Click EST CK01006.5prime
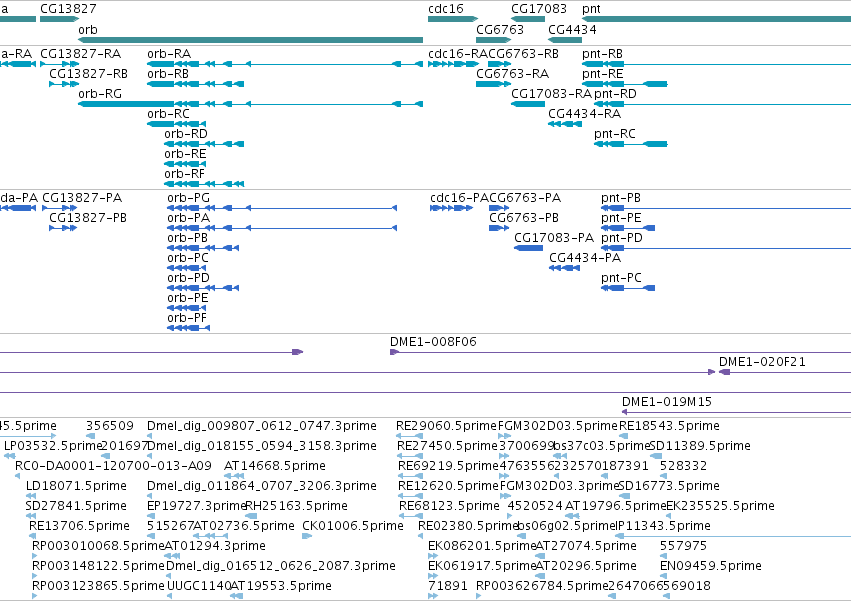851x601 pixels. click(353, 526)
